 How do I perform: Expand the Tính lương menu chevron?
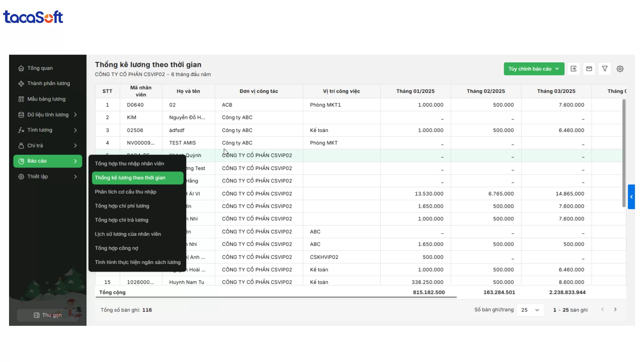click(x=75, y=130)
